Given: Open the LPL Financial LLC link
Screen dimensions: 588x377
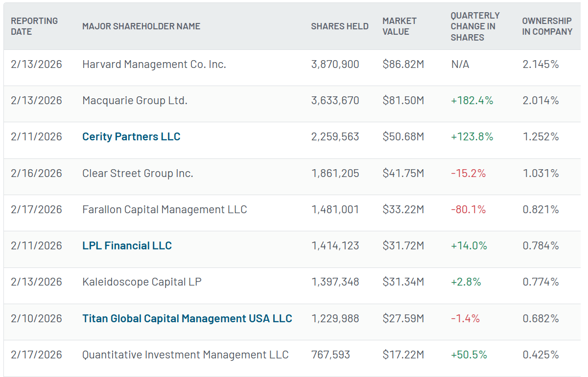Looking at the screenshot, I should coord(127,245).
